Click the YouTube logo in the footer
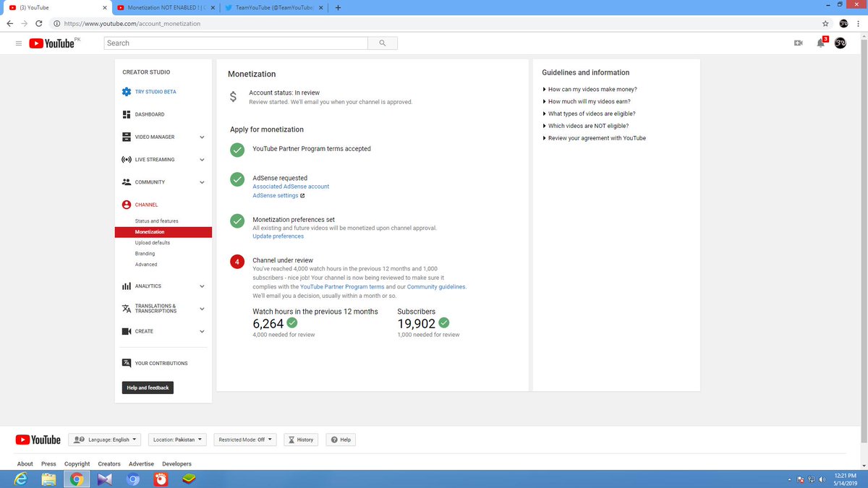The width and height of the screenshot is (868, 488). [x=38, y=440]
